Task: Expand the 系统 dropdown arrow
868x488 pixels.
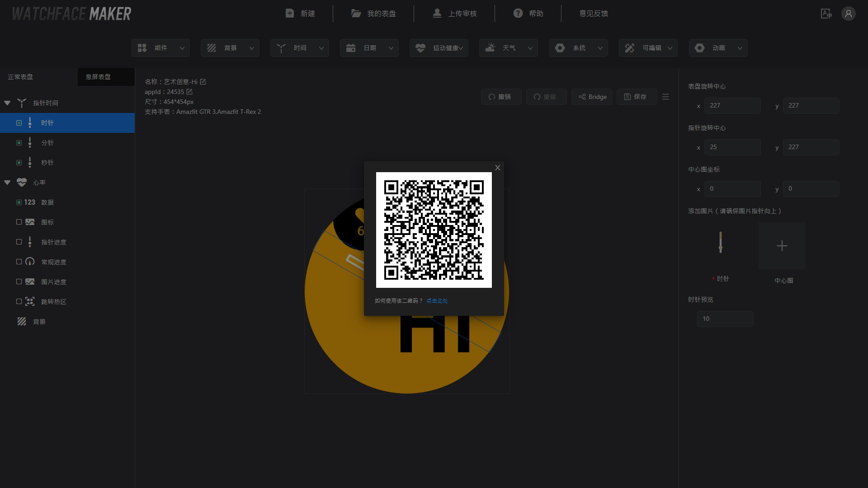Action: (x=600, y=48)
